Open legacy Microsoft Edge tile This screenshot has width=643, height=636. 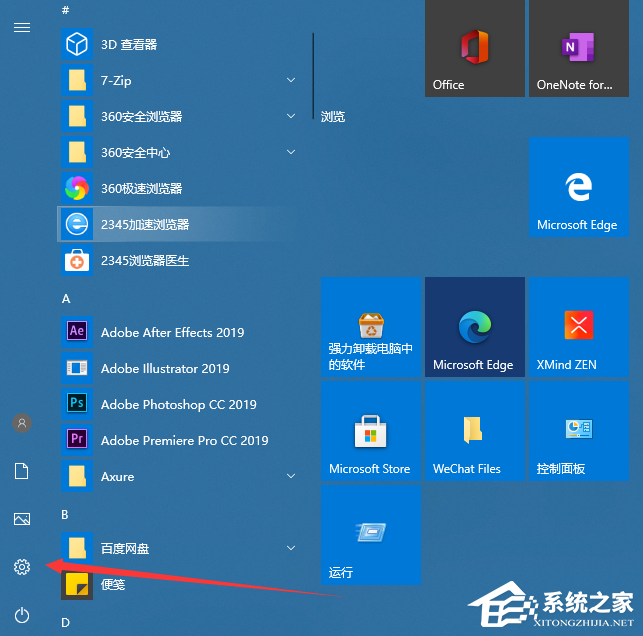(x=579, y=187)
